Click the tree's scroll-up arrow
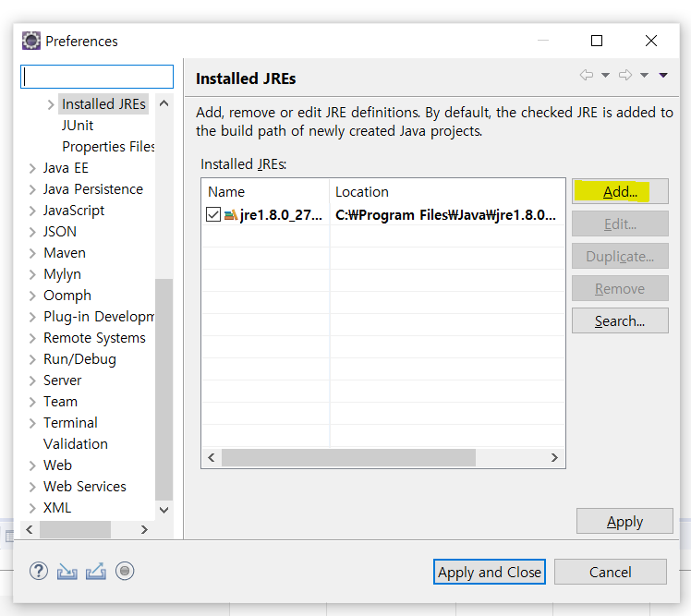691x616 pixels. (x=164, y=103)
